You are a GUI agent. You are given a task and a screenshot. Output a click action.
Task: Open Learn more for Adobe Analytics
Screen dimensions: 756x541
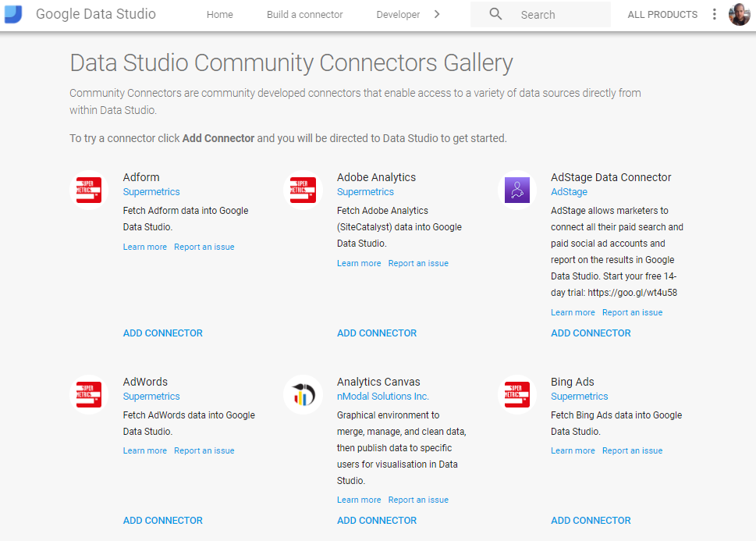359,263
